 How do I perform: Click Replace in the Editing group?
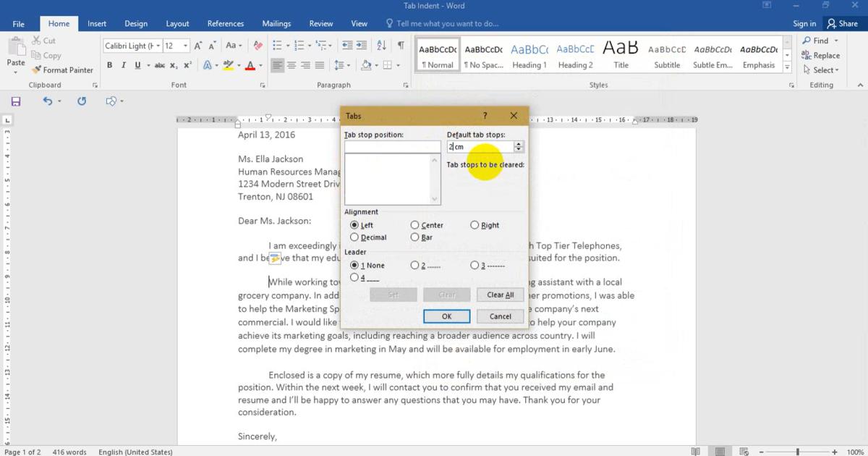tap(821, 56)
